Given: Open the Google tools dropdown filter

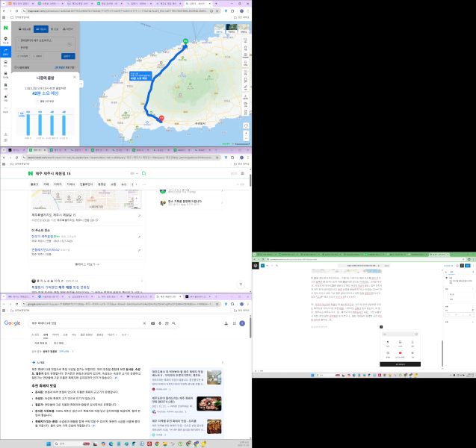Looking at the screenshot, I should [x=124, y=335].
